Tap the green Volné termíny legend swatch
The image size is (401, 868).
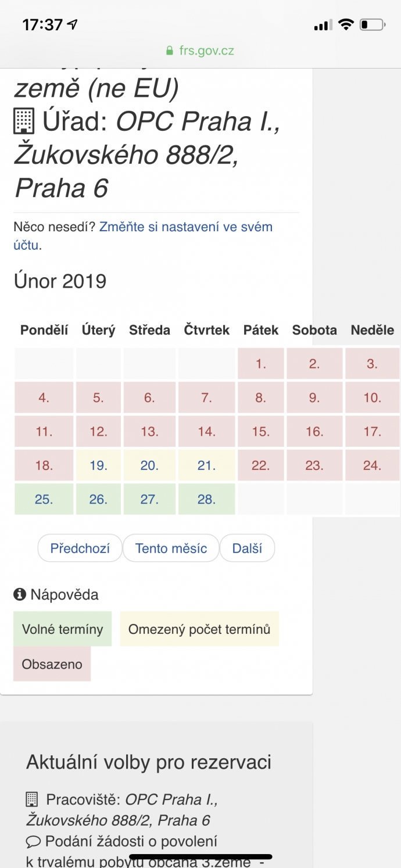[63, 629]
